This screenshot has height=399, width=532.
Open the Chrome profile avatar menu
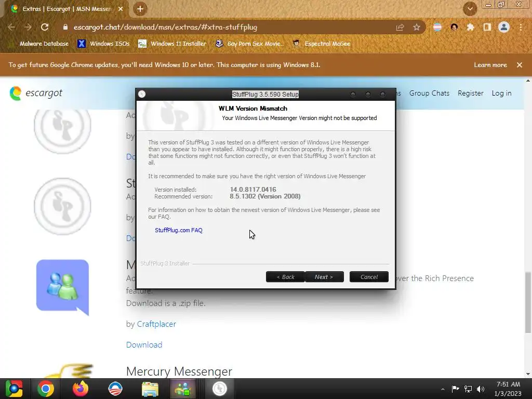click(x=504, y=27)
